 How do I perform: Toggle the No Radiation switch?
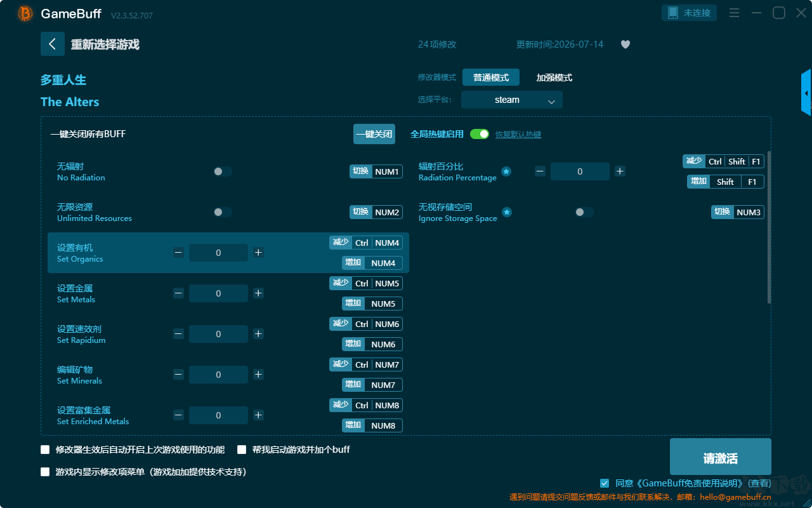click(223, 171)
